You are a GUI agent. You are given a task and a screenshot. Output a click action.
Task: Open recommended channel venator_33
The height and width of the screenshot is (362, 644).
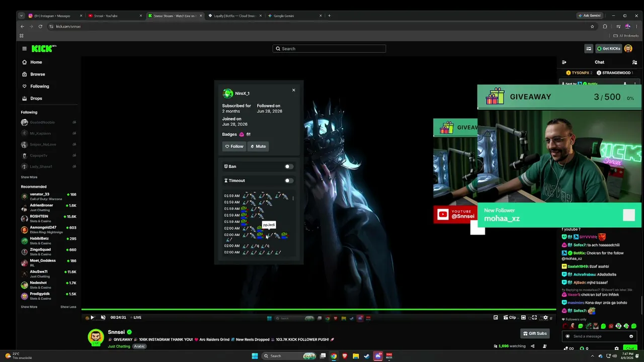(x=49, y=197)
